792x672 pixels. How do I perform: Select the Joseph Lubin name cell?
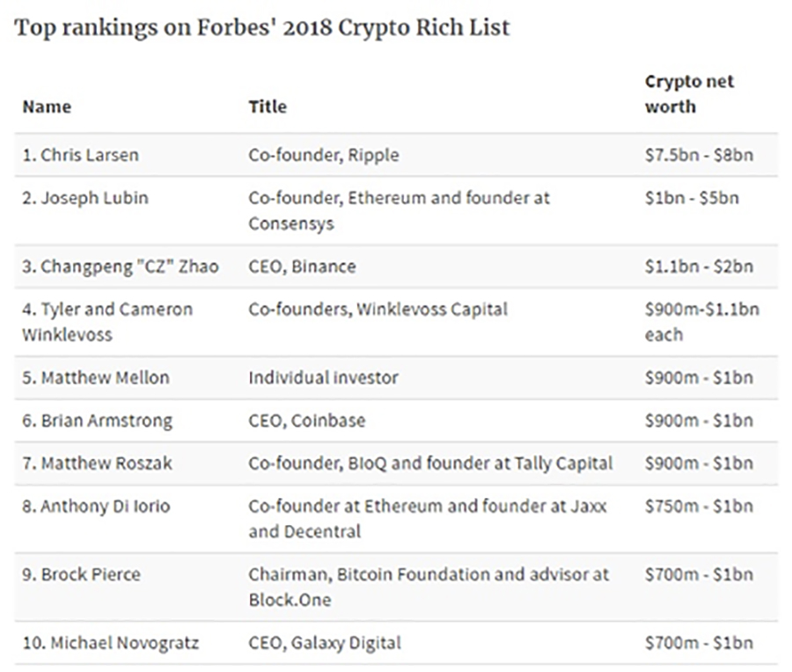pos(85,198)
